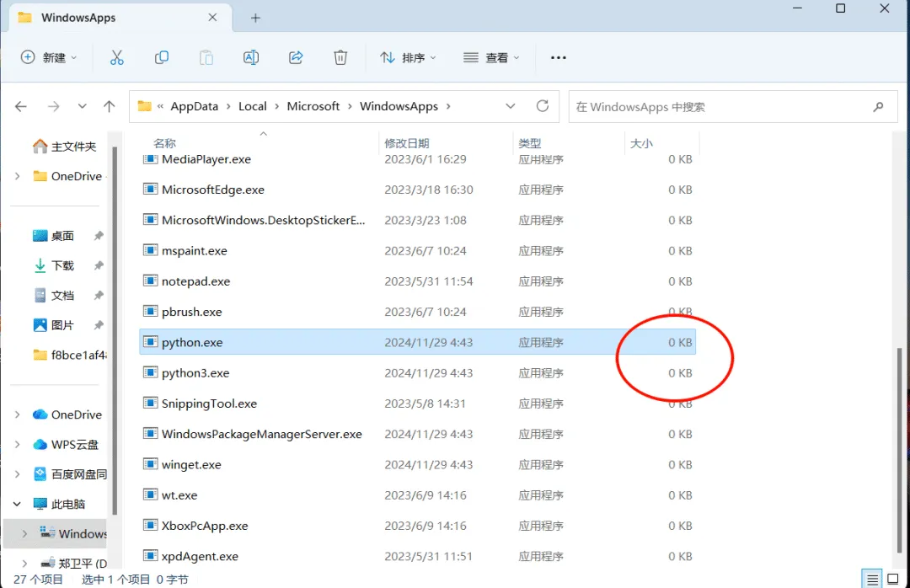Open Desktop (桌面) quick access item

53,236
